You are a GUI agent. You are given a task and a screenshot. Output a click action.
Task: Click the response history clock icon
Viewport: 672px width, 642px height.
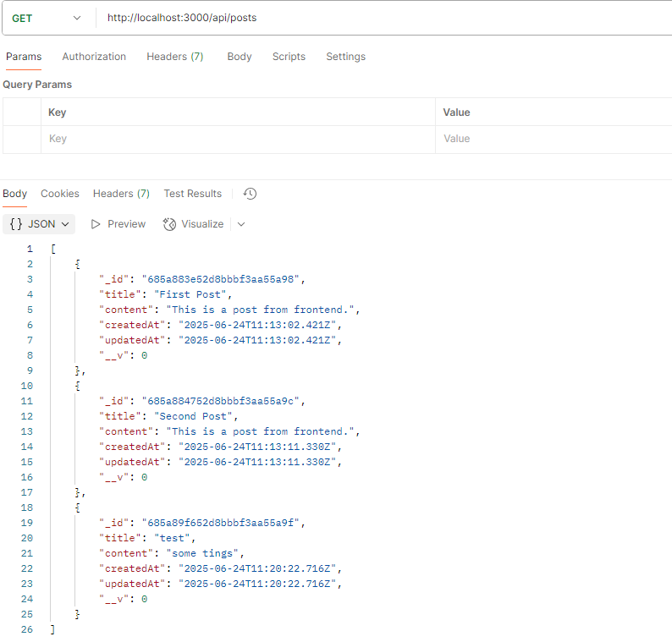click(x=250, y=194)
